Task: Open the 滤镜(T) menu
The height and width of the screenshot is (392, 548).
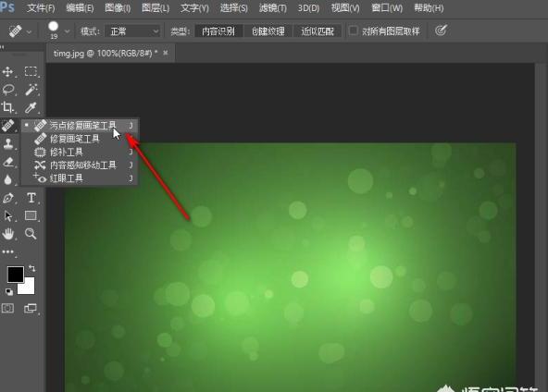Action: click(272, 7)
